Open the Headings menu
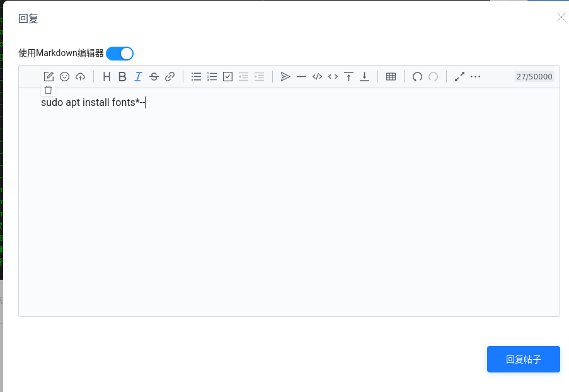 pos(106,77)
